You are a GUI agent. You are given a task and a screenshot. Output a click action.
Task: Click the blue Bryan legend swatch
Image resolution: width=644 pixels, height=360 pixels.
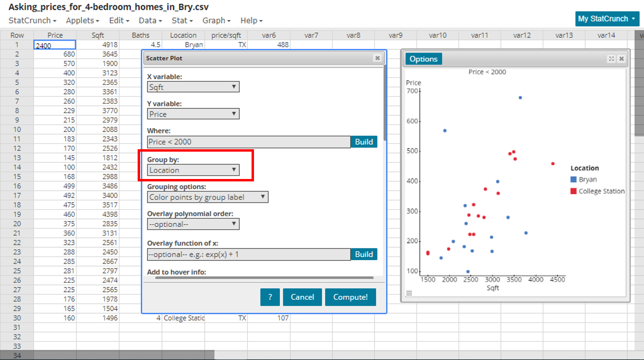pos(574,179)
